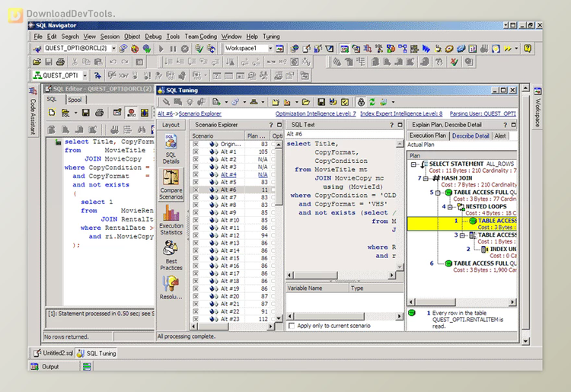Screen dimensions: 571x392
Task: Click the Execute (play) button in the session toolbar
Action: (x=161, y=49)
